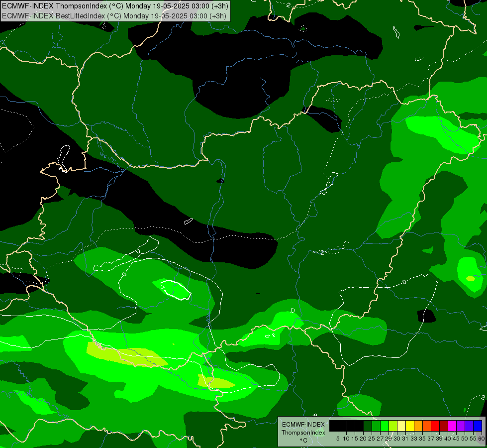Click the legend tick value 39

[439, 439]
